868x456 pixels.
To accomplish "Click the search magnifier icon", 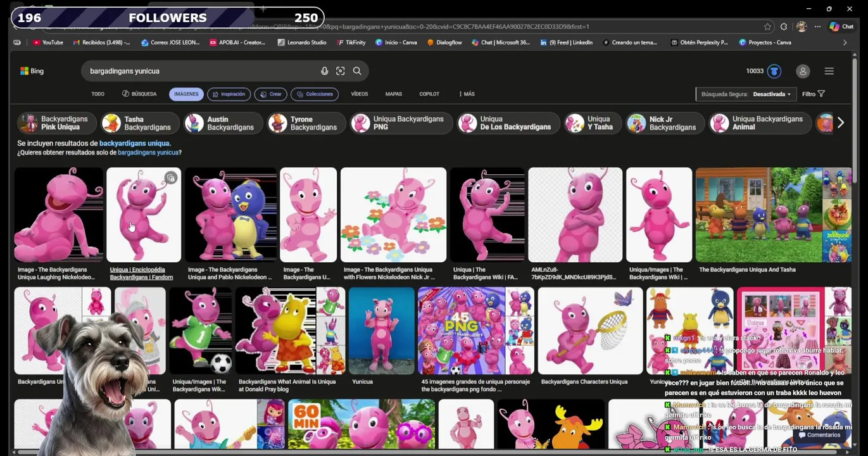I will tap(357, 71).
